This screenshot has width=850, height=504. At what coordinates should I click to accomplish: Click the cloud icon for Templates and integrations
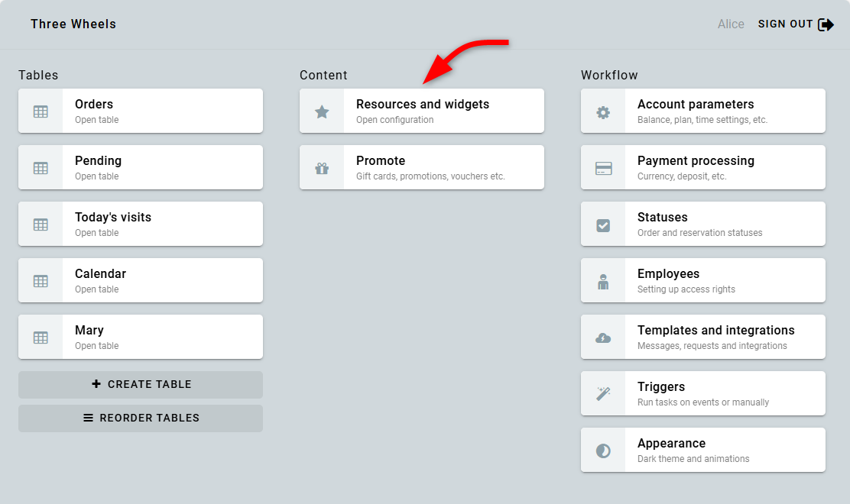coord(603,338)
